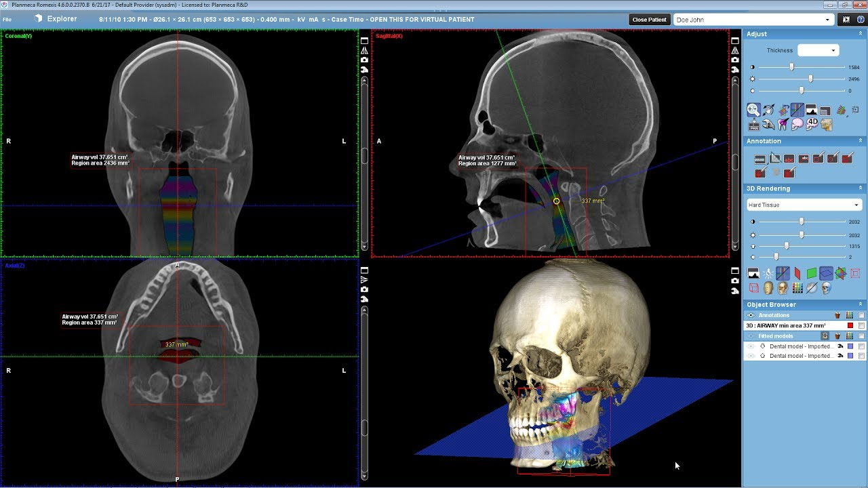868x488 pixels.
Task: Open the Thickness dropdown
Action: (818, 50)
